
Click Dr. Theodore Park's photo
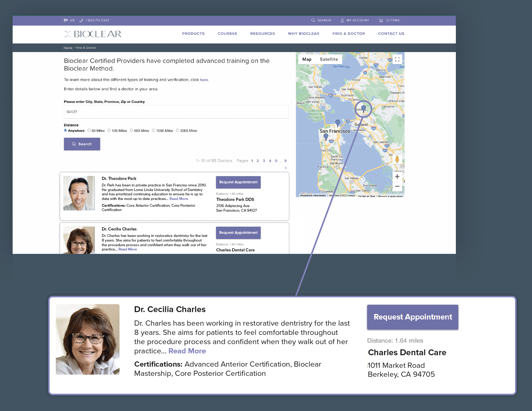pyautogui.click(x=79, y=193)
